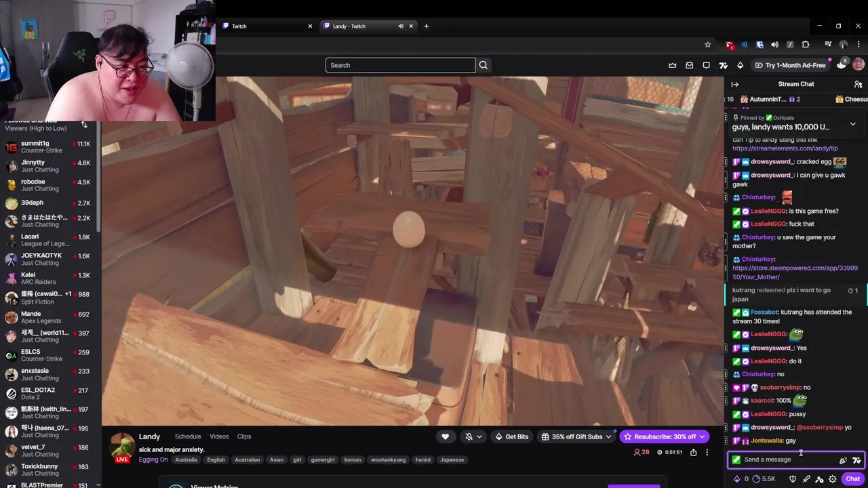Open the 7TV emote menu in chat input
Image resolution: width=868 pixels, height=488 pixels.
(x=856, y=460)
